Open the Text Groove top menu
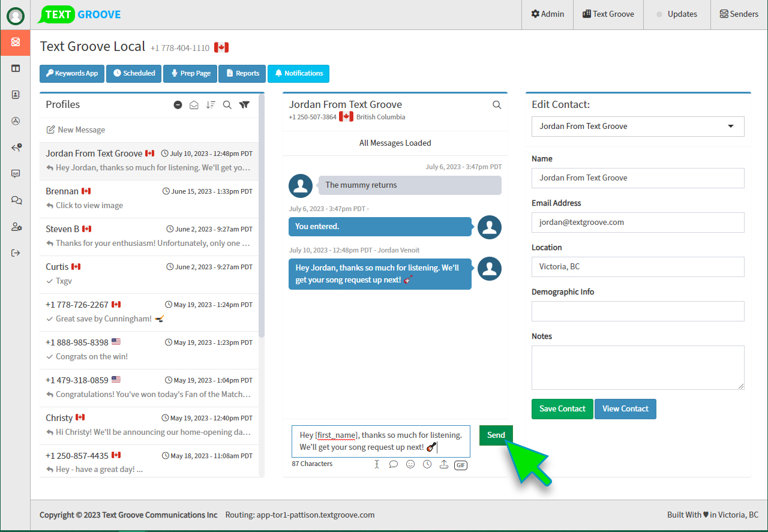This screenshot has height=532, width=768. [x=608, y=14]
